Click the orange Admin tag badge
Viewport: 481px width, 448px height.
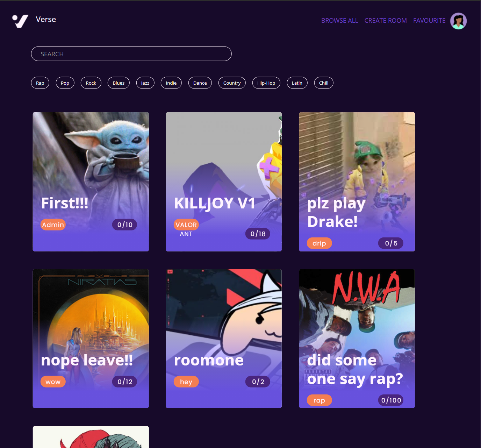point(53,225)
